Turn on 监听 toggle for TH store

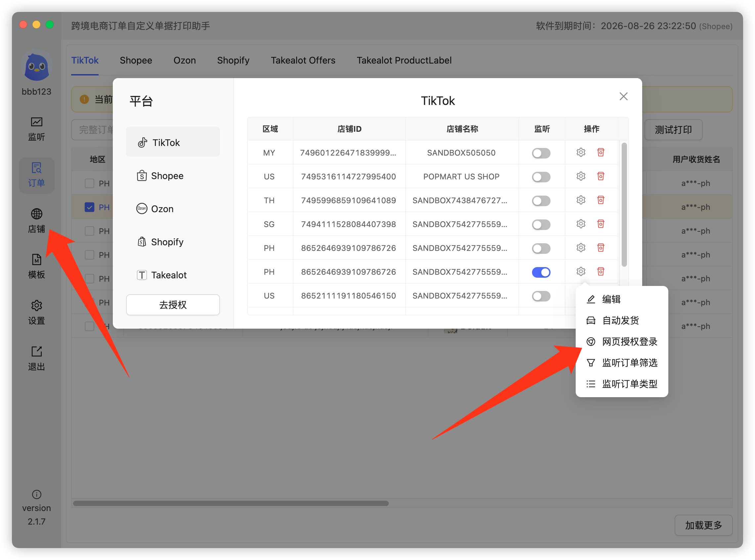(541, 201)
